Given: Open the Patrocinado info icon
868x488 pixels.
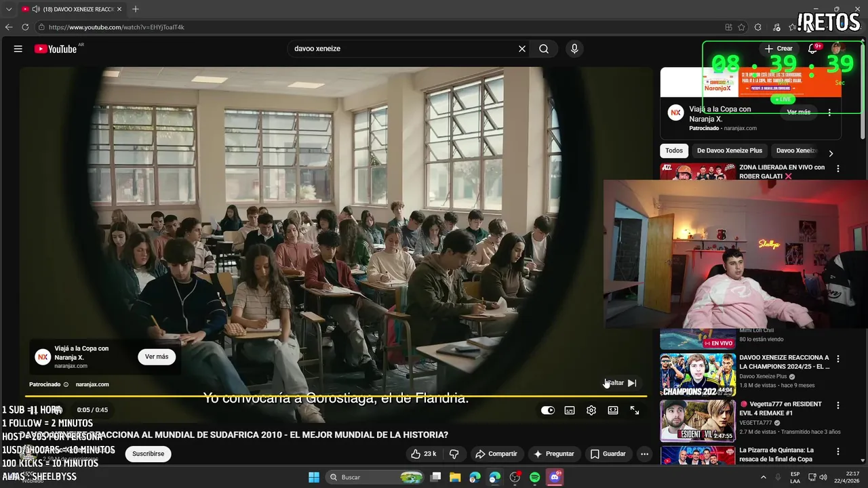Looking at the screenshot, I should point(66,384).
